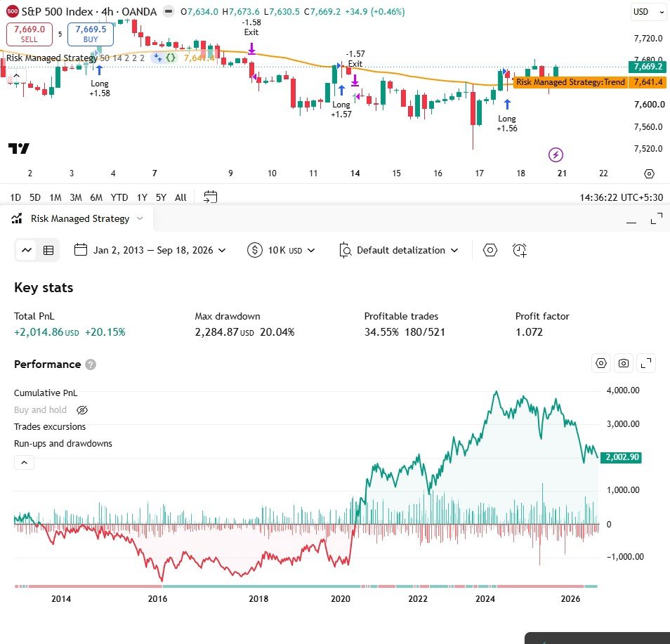
Task: Set chart range to 3M
Action: pyautogui.click(x=76, y=197)
